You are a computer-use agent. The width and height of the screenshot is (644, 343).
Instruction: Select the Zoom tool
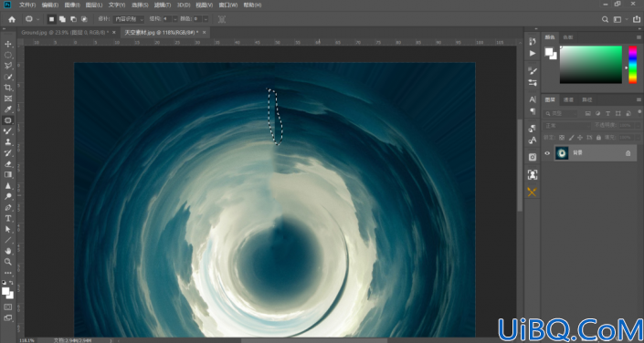coord(8,261)
